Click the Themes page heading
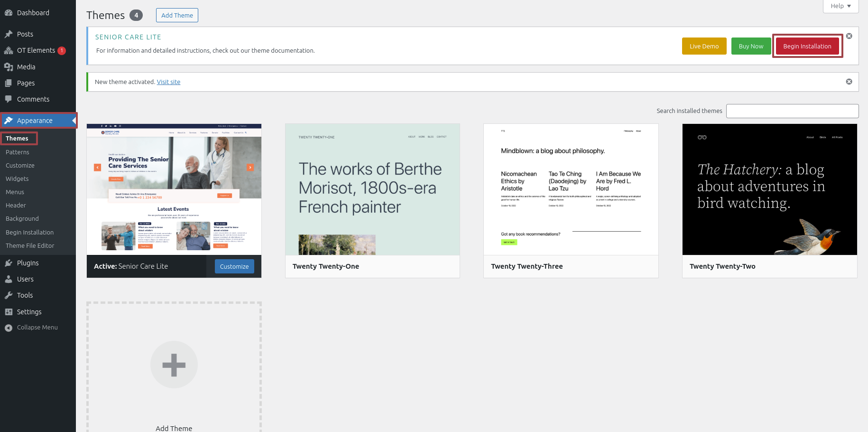This screenshot has height=432, width=868. click(x=105, y=15)
